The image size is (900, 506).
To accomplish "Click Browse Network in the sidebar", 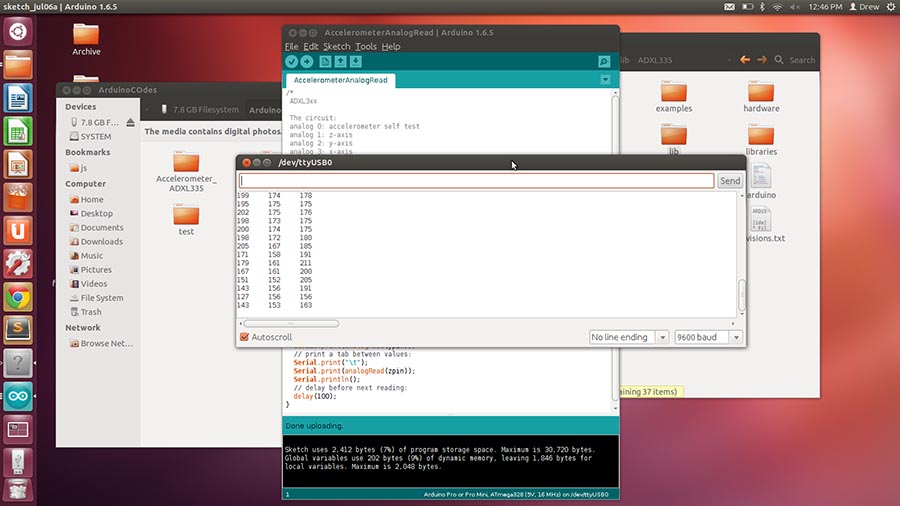I will point(101,344).
